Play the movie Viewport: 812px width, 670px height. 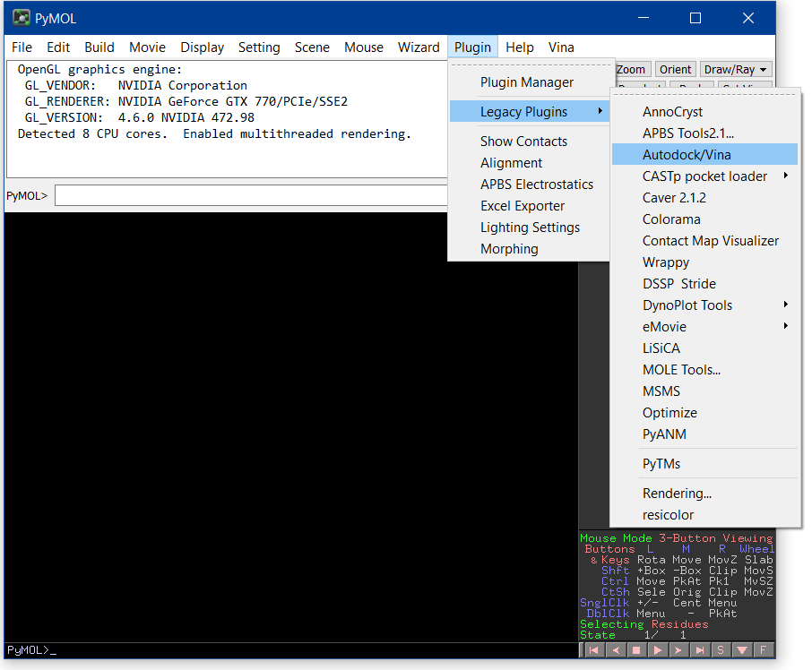click(658, 650)
